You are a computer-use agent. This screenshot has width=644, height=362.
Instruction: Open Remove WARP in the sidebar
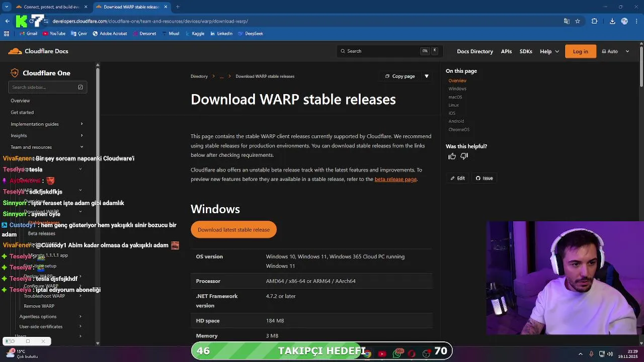tap(39, 306)
